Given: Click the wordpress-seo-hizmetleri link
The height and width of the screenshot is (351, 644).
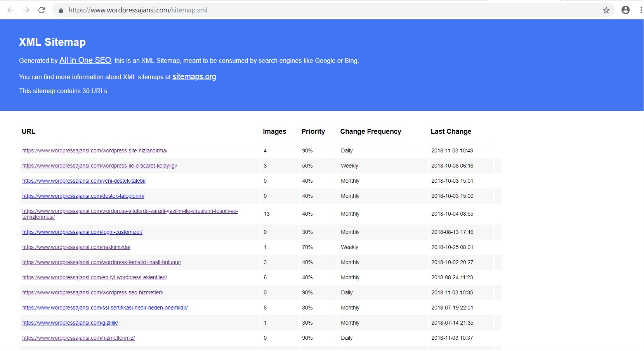Looking at the screenshot, I should point(93,292).
